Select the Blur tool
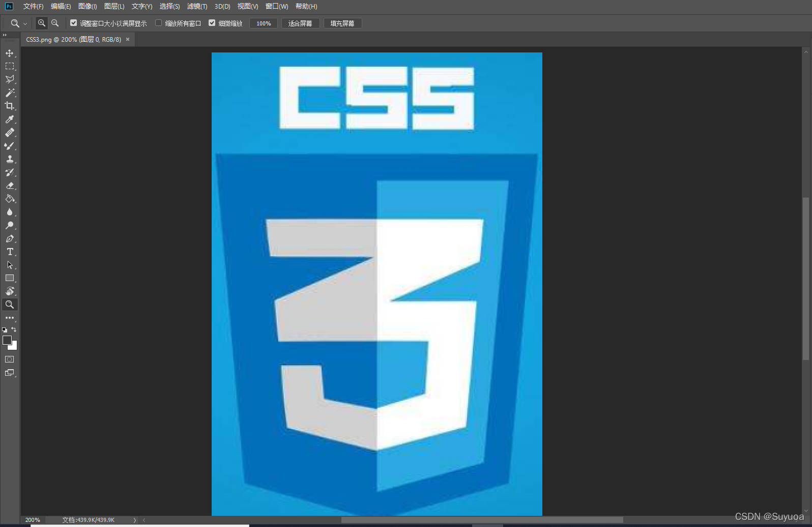 pyautogui.click(x=10, y=212)
